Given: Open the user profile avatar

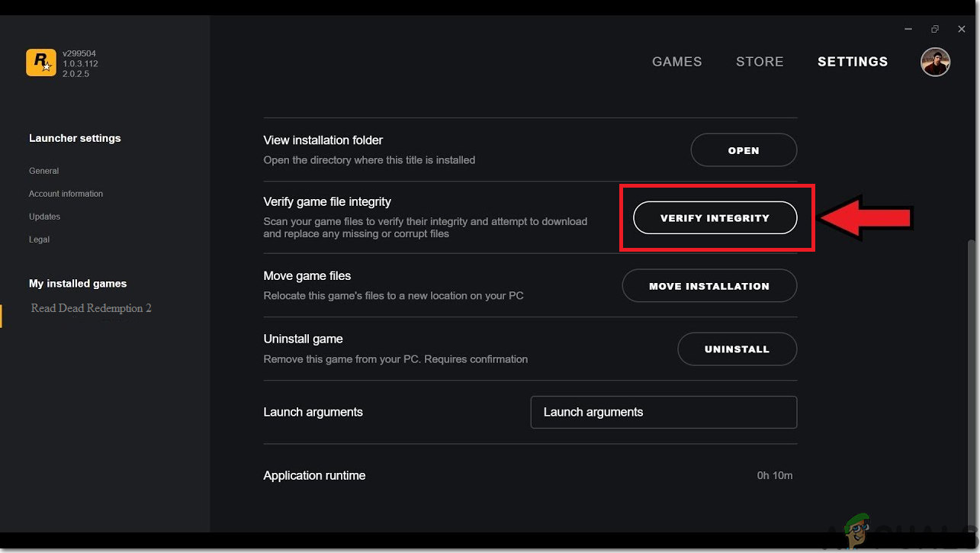Looking at the screenshot, I should (x=935, y=62).
